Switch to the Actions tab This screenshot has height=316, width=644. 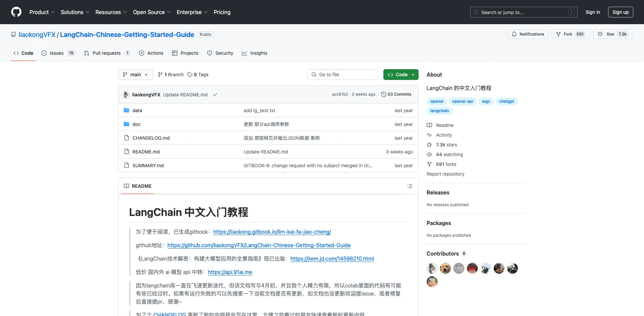coord(151,53)
